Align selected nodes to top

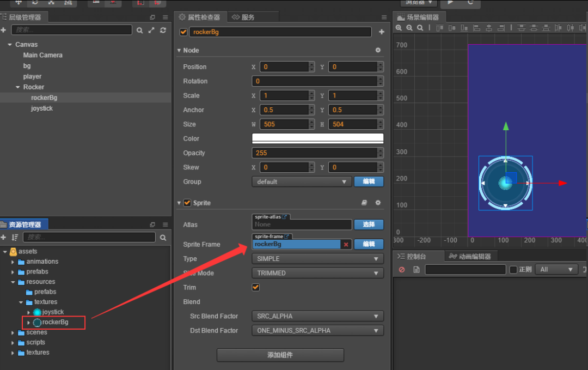pos(439,28)
